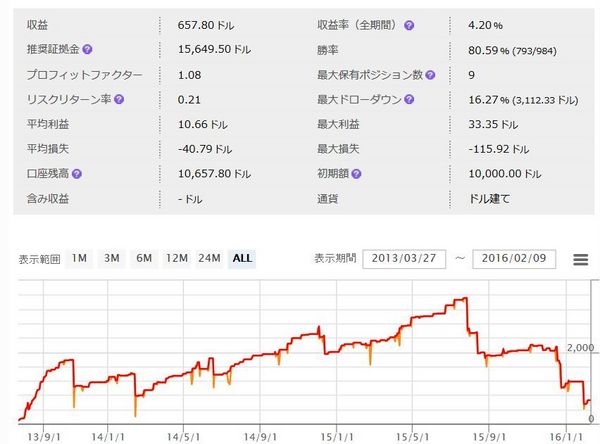Screen dimensions: 600x444
Task: Click the 10.66 ドル average profit value
Action: point(203,124)
